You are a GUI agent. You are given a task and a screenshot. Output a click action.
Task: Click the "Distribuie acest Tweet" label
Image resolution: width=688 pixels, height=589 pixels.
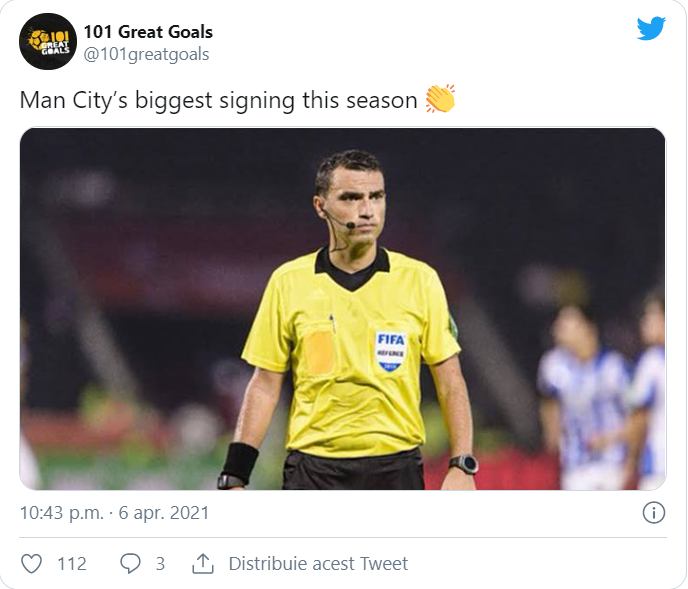pos(318,564)
